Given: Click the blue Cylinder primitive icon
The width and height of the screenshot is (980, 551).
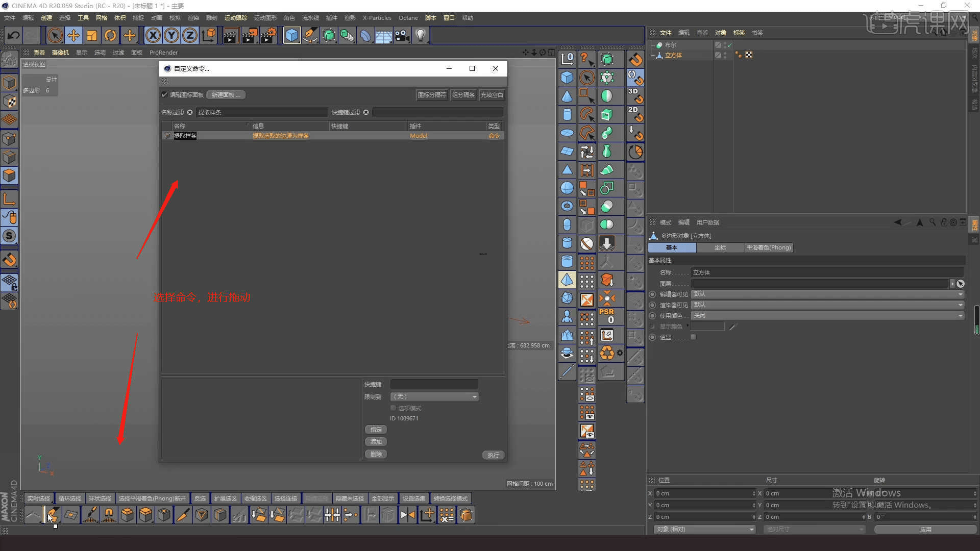Looking at the screenshot, I should click(567, 114).
